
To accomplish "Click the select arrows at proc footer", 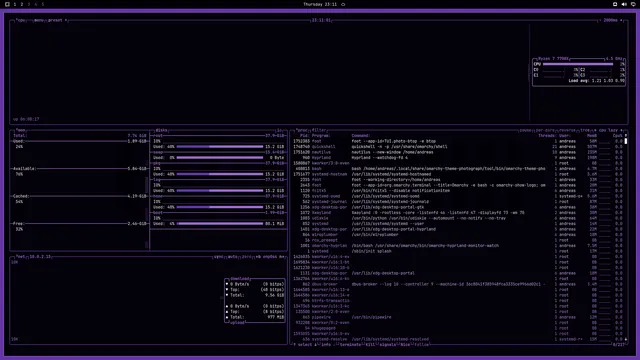I will click(304, 344).
